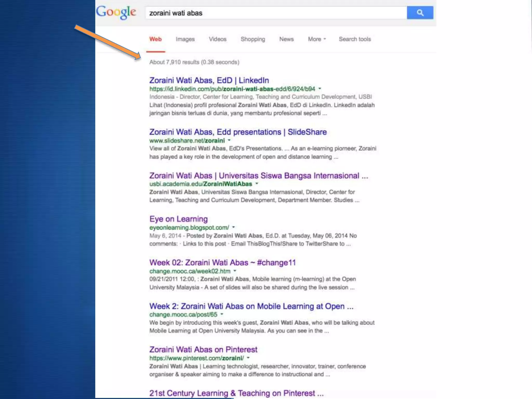Expand arrow beside pinterest.com/zoraini URL
Viewport: 532px width, 399px height.
tap(248, 358)
